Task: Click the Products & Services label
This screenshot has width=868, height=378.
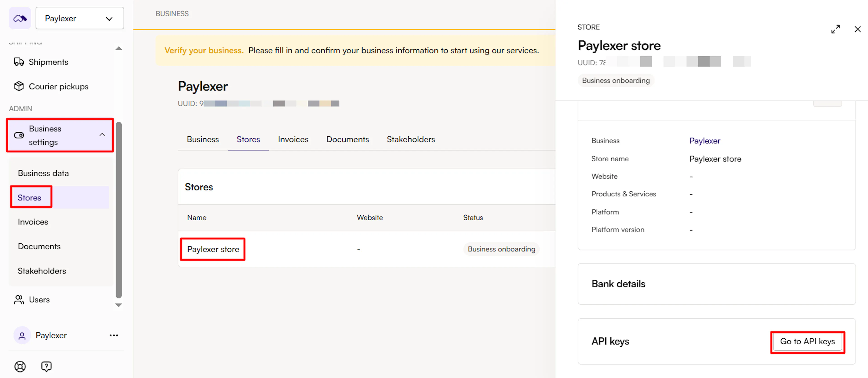Action: click(624, 194)
